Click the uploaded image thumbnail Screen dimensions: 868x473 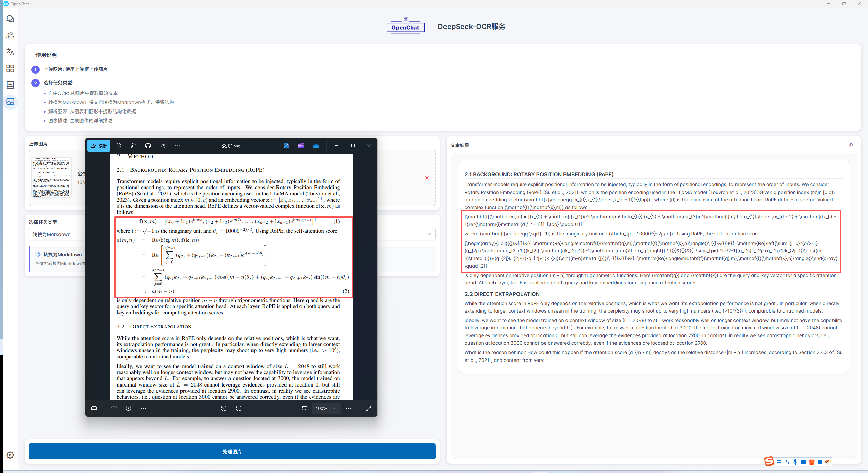click(52, 177)
